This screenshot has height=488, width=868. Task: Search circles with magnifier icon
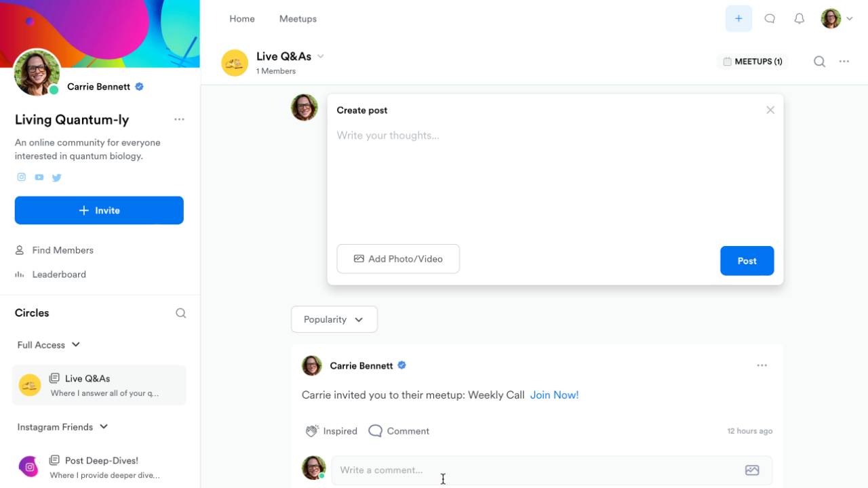180,313
